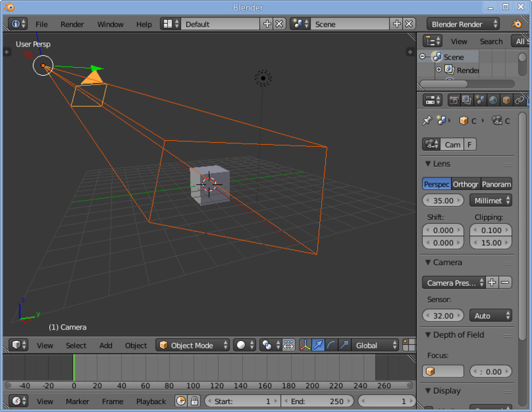Open the Millimet lens unit dropdown

click(491, 200)
